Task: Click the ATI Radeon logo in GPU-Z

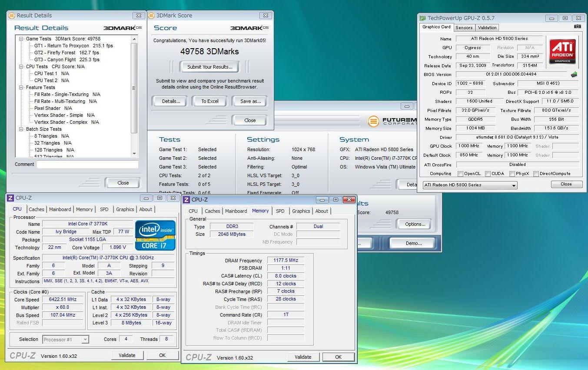Action: [x=562, y=51]
